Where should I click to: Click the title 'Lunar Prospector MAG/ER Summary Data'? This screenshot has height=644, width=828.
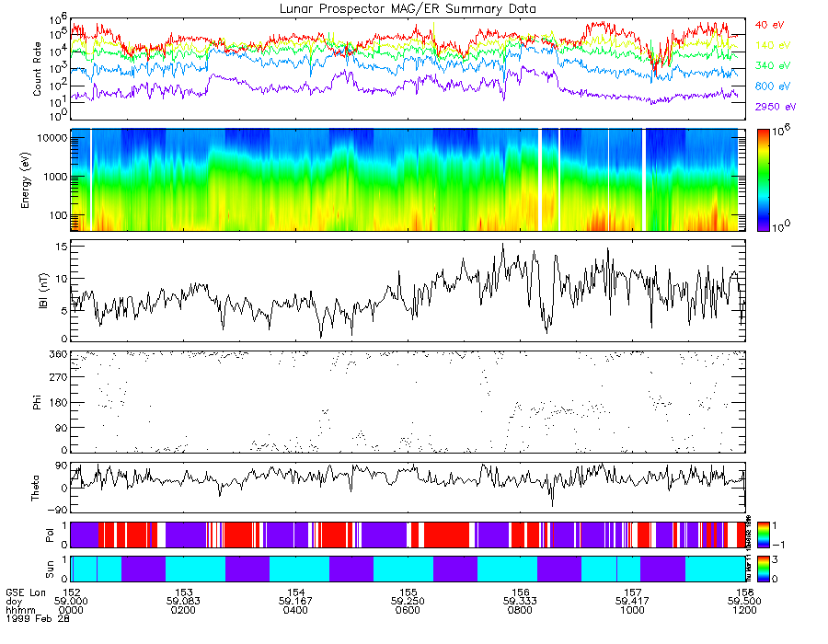(x=408, y=8)
